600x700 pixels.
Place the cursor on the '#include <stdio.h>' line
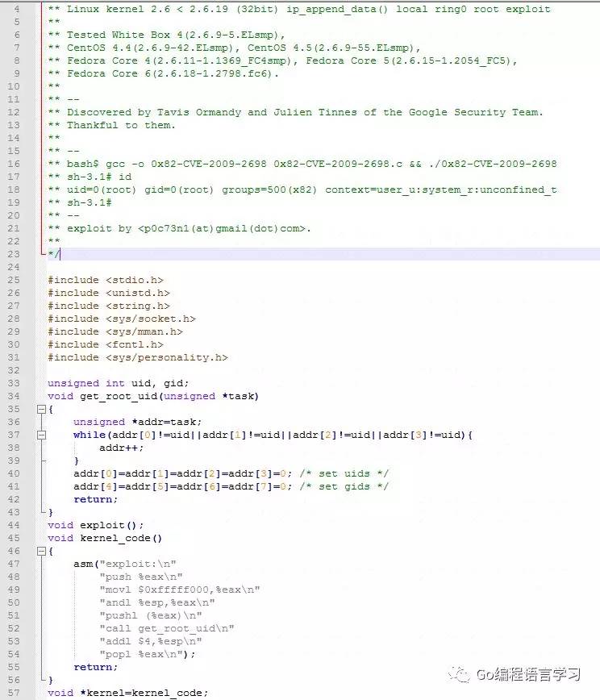tap(106, 280)
